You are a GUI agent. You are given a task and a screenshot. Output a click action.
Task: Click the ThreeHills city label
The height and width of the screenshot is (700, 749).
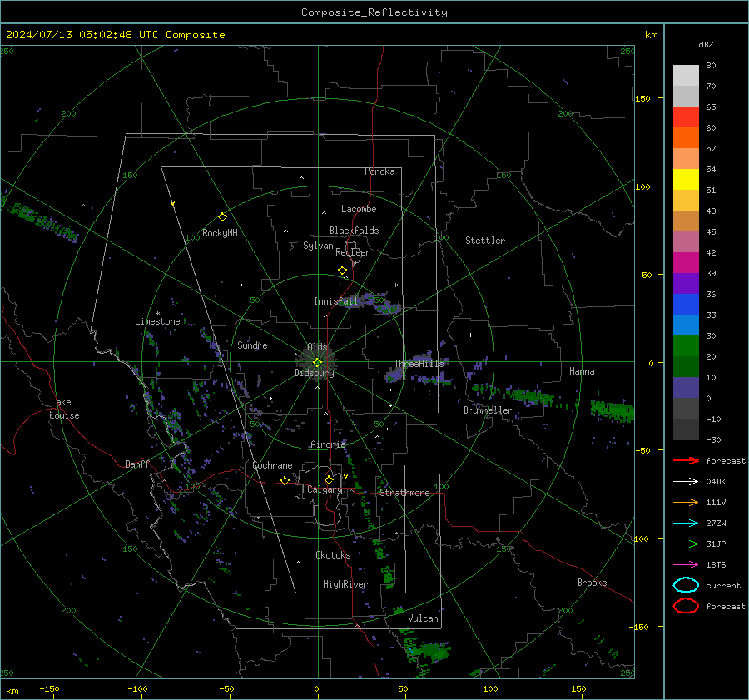tap(419, 364)
